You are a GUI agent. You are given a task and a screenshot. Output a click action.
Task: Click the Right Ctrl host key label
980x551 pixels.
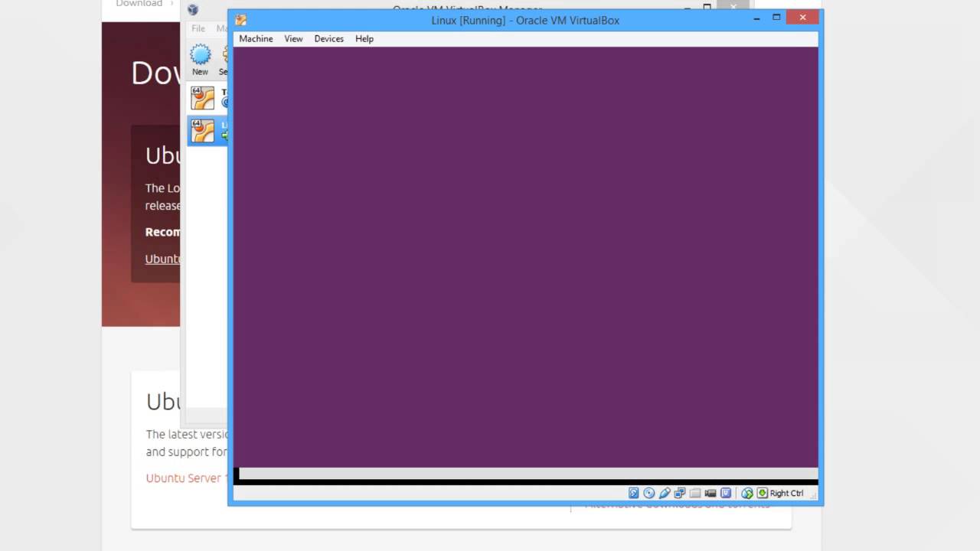point(787,494)
